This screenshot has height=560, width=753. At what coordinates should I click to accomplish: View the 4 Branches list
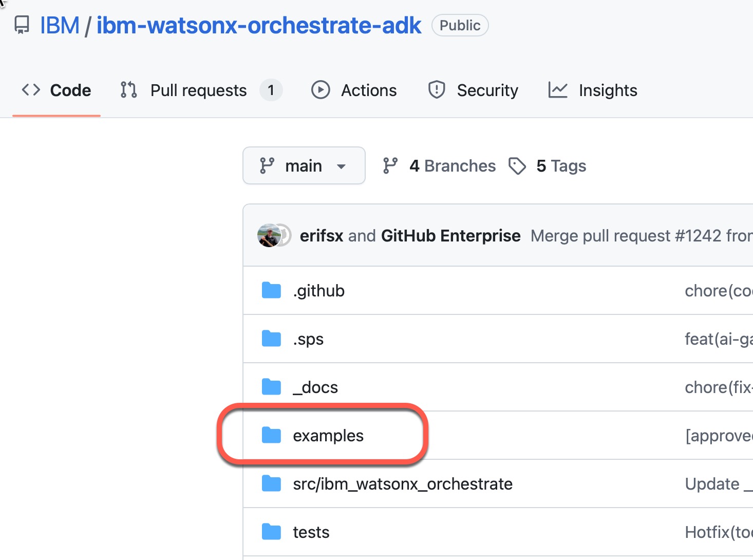click(x=452, y=165)
